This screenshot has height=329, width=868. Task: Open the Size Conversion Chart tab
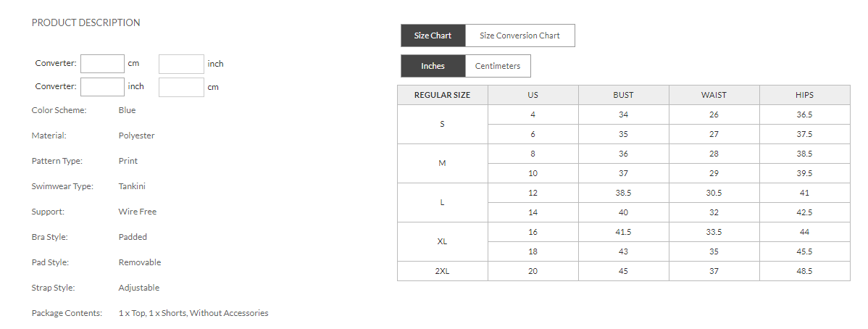(519, 36)
